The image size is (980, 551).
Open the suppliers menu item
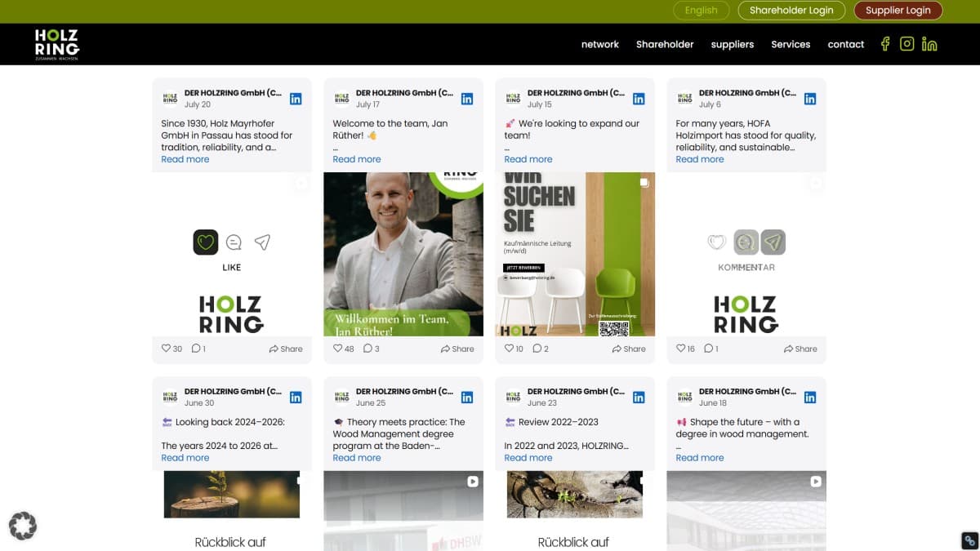[x=733, y=44]
